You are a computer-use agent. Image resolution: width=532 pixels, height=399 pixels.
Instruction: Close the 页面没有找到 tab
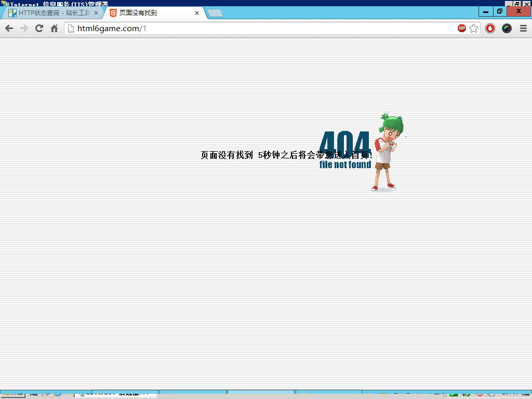(197, 13)
